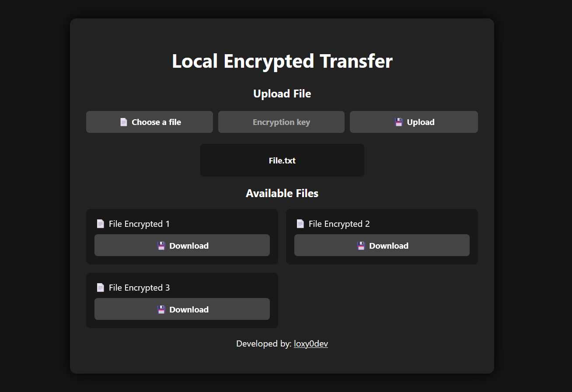Download File Encrypted 3

[x=182, y=309]
